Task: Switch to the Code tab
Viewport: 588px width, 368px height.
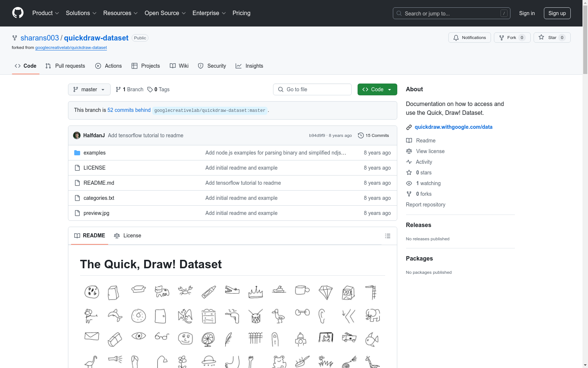Action: (x=26, y=66)
